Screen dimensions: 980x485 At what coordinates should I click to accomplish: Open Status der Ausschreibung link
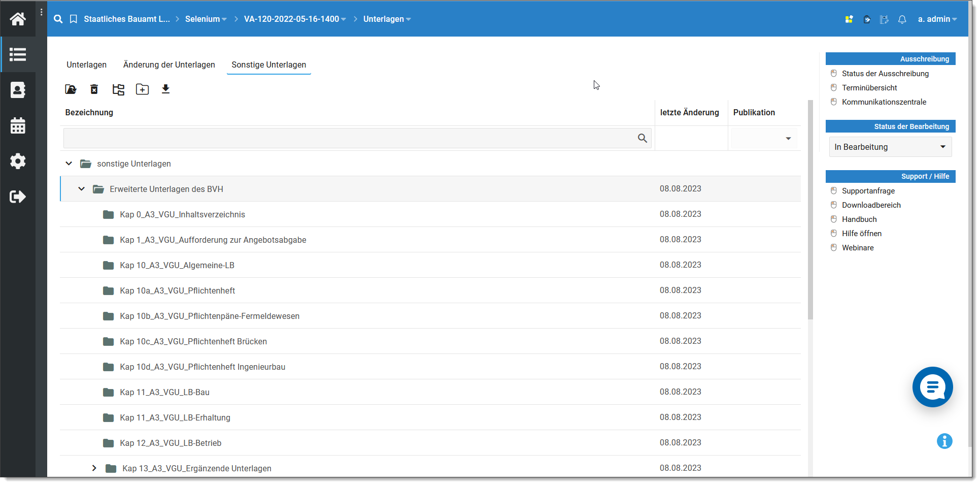pyautogui.click(x=885, y=73)
